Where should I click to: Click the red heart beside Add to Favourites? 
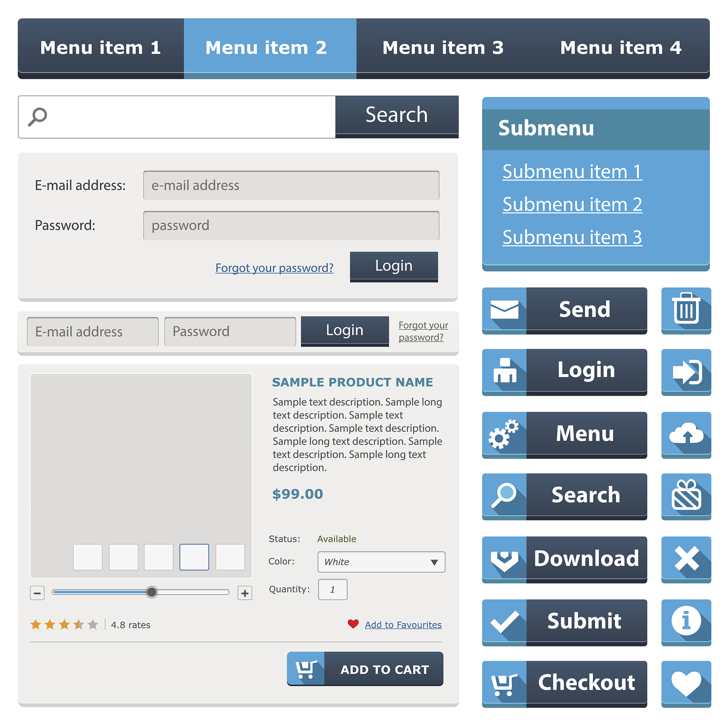coord(353,624)
